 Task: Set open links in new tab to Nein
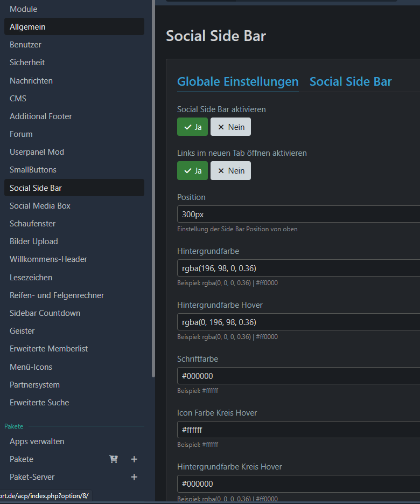tap(230, 171)
